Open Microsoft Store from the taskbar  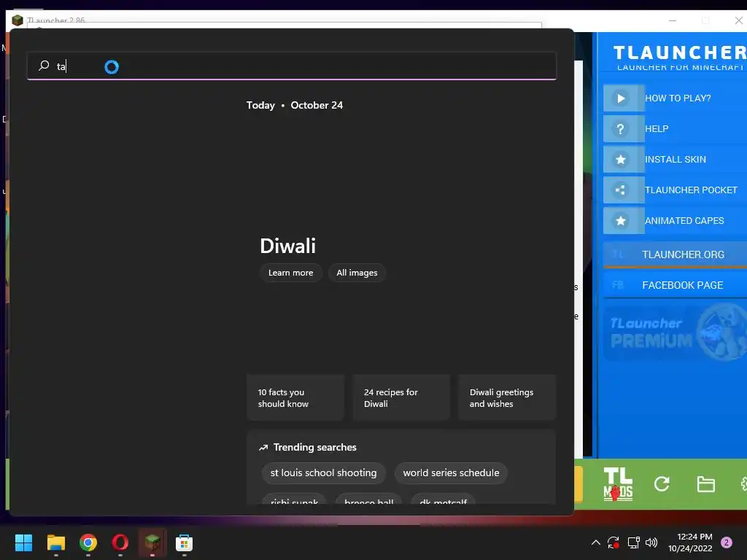tap(185, 542)
